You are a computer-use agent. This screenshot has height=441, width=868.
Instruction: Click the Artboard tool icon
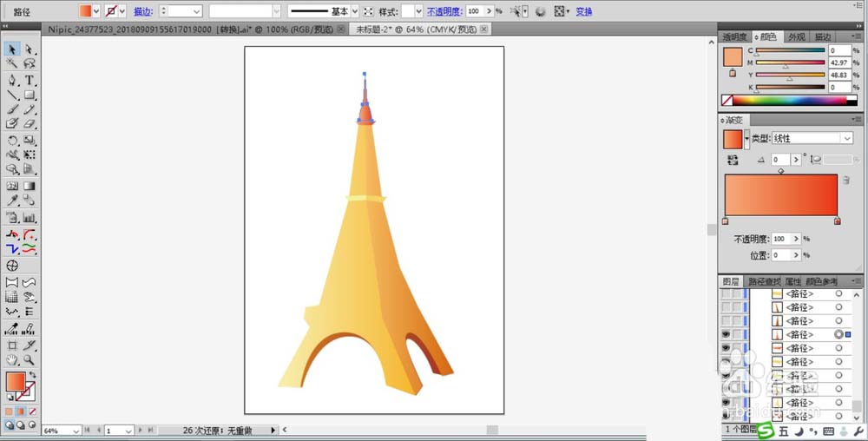(x=11, y=346)
